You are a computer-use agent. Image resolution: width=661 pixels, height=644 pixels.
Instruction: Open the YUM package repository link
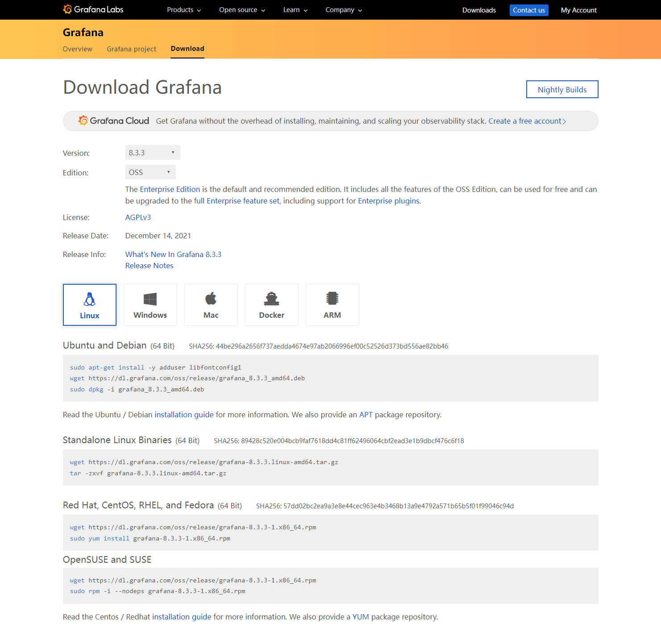361,617
